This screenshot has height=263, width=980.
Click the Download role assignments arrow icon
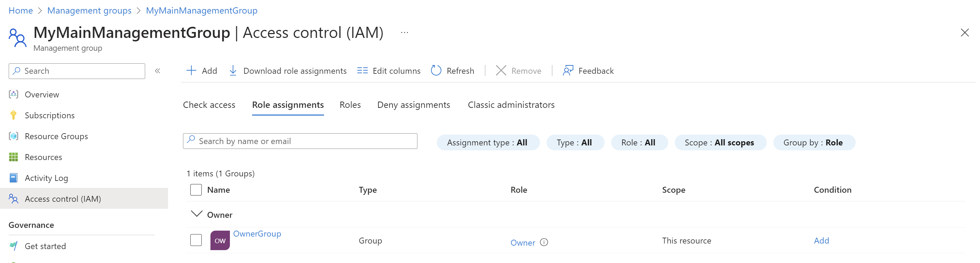233,71
